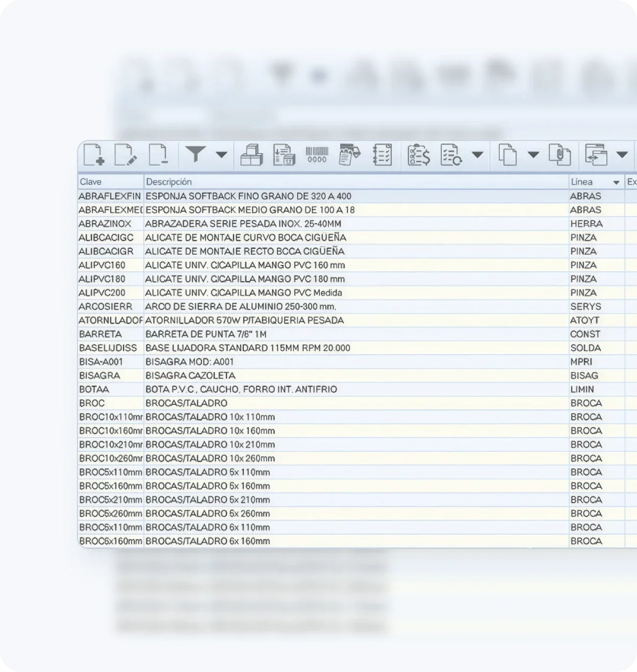Click the edit product icon with pencil
Image resolution: width=637 pixels, height=672 pixels.
coord(126,155)
